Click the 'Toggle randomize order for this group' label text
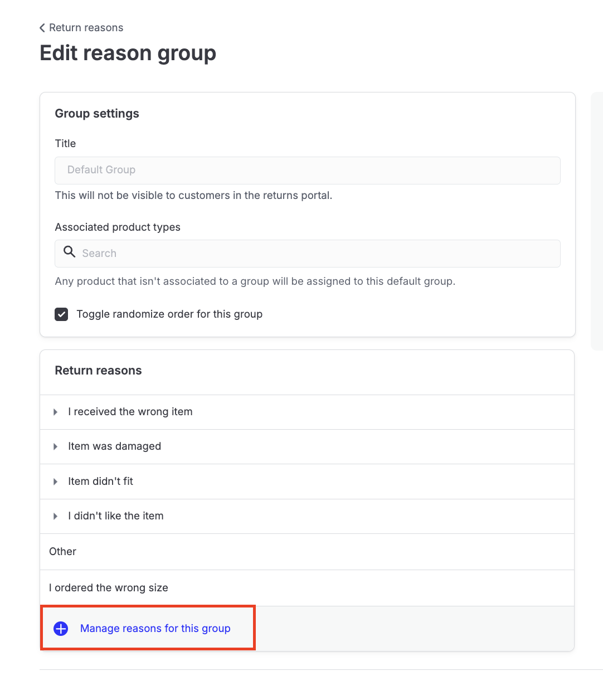 (169, 314)
